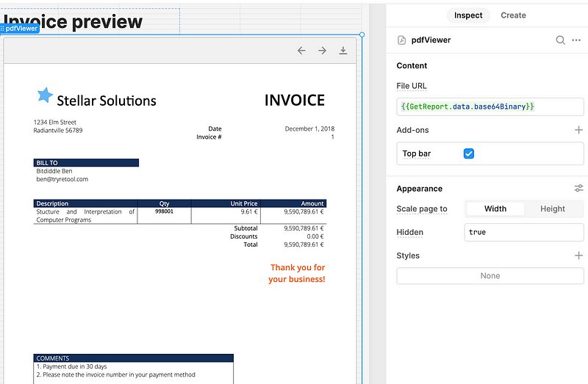Click the Bitdiddle Ben name
This screenshot has width=588, height=384.
[54, 171]
